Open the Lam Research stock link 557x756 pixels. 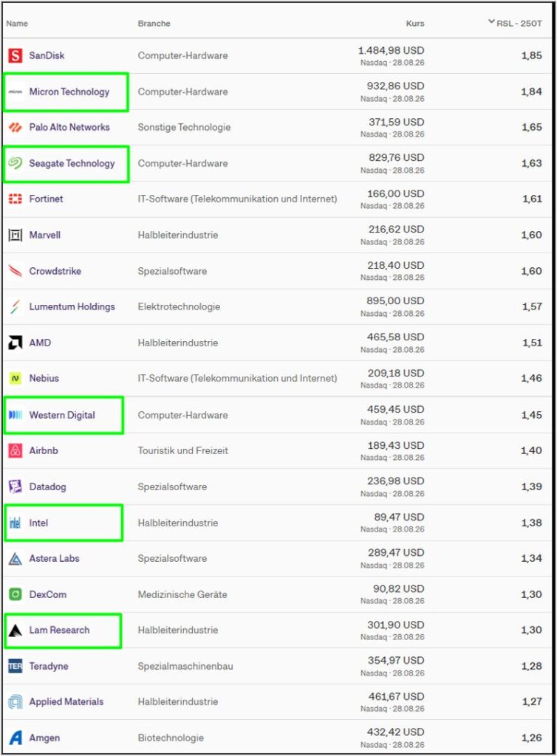tap(59, 630)
